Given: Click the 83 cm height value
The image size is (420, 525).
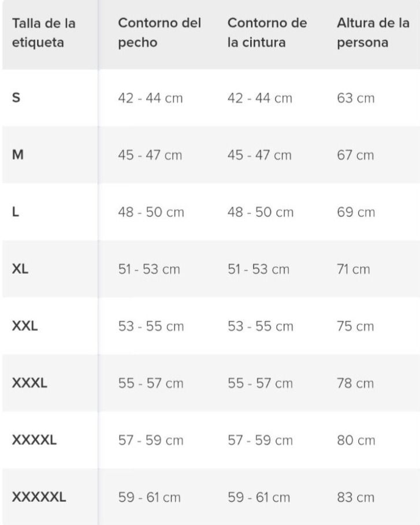Looking at the screenshot, I should pyautogui.click(x=355, y=497).
